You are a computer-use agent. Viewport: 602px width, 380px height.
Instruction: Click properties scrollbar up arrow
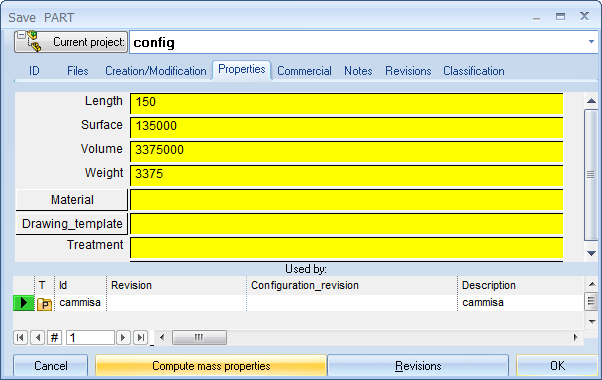pyautogui.click(x=591, y=101)
